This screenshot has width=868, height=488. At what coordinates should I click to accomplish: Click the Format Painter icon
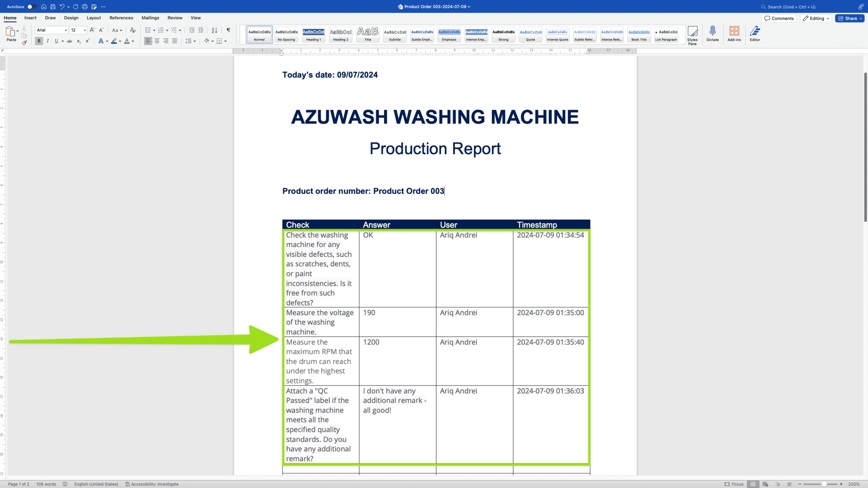[x=24, y=42]
